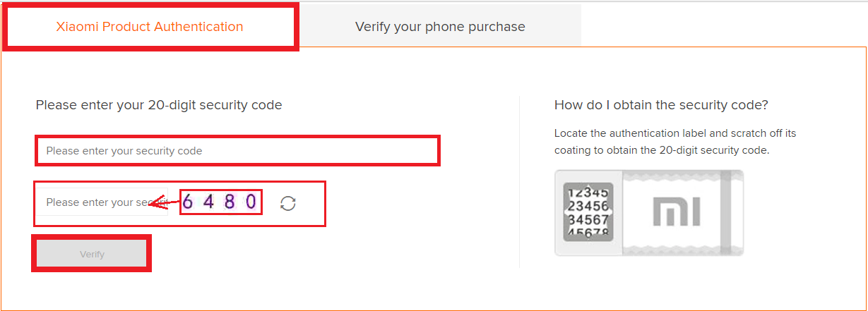Click the scratch-off number area on sample label
868x311 pixels.
tap(588, 211)
